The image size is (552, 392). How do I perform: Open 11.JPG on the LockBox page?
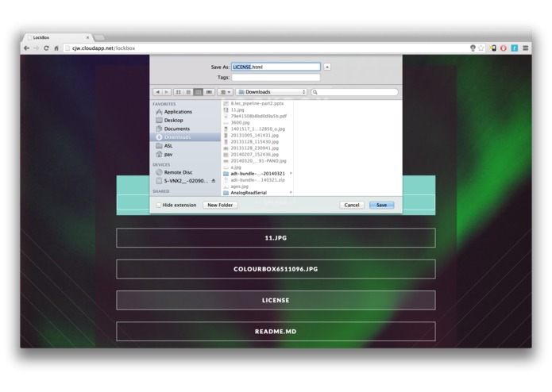276,238
